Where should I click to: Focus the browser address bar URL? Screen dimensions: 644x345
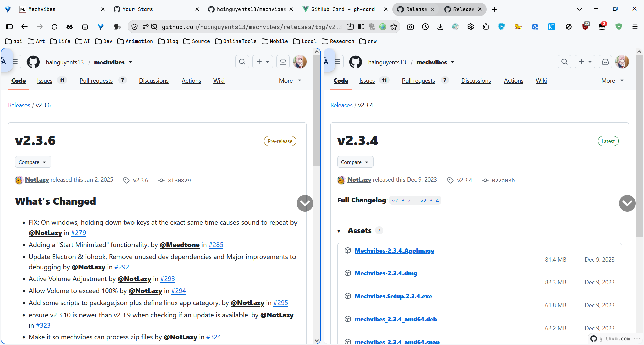point(252,27)
